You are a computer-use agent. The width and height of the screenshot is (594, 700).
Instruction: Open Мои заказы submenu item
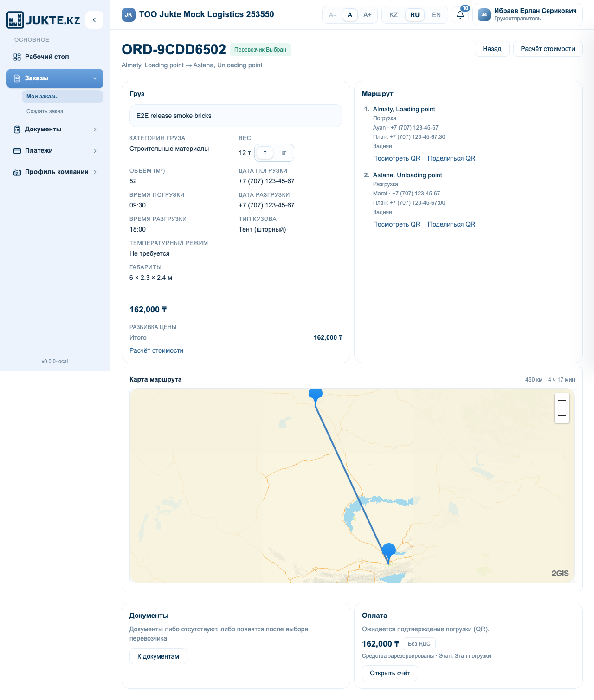click(x=62, y=97)
